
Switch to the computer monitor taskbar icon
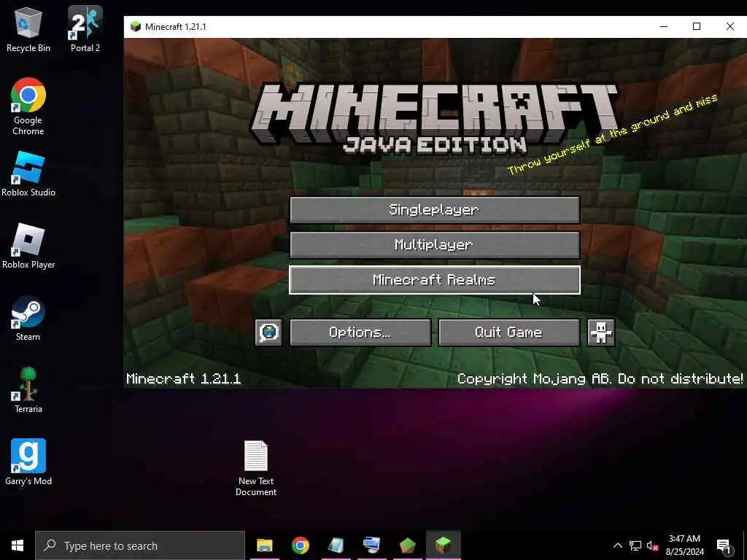[371, 545]
